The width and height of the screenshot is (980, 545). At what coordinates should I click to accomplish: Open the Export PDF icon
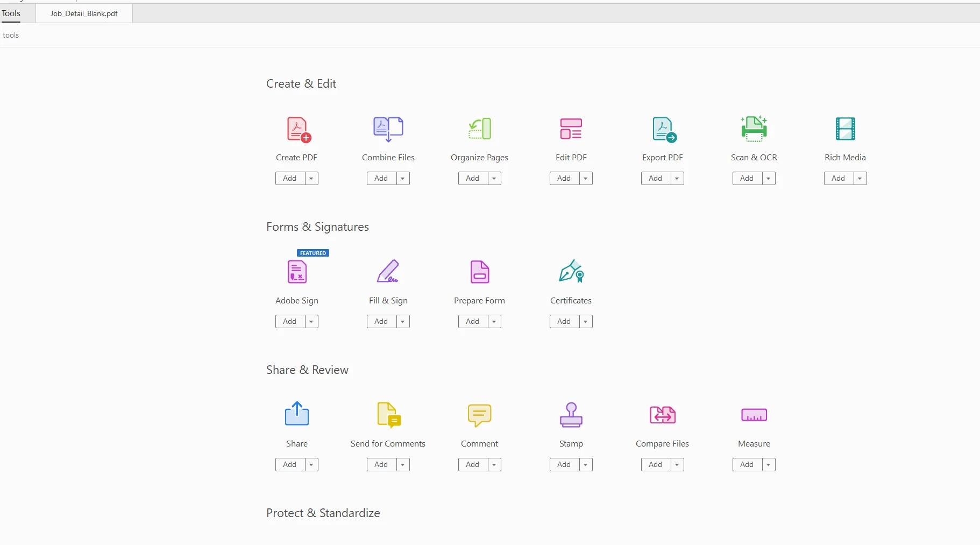664,130
